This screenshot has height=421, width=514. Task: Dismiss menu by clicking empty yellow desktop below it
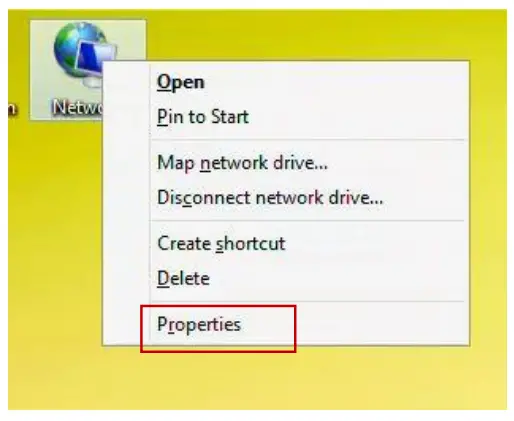coord(257,380)
